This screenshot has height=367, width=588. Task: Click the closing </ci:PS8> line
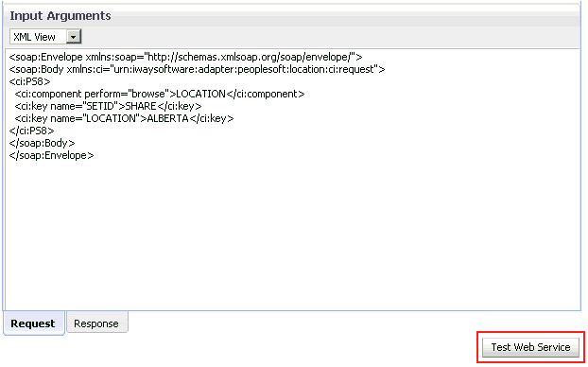(x=31, y=131)
